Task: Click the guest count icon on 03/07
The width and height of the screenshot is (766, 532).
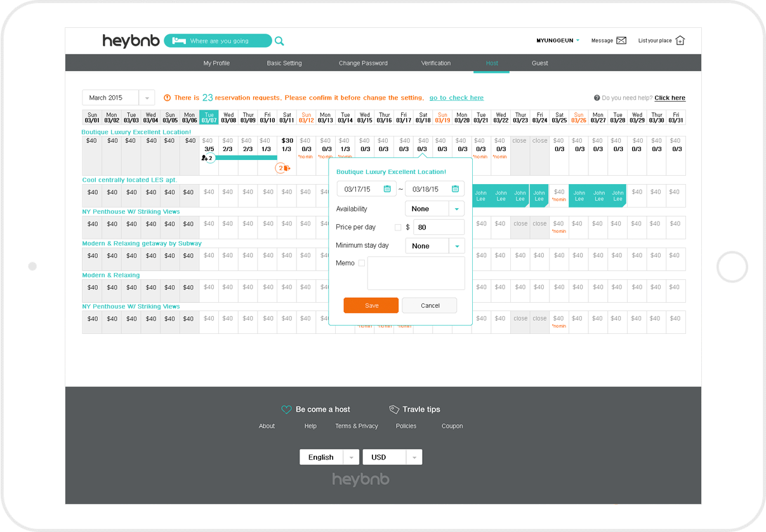Action: (207, 157)
